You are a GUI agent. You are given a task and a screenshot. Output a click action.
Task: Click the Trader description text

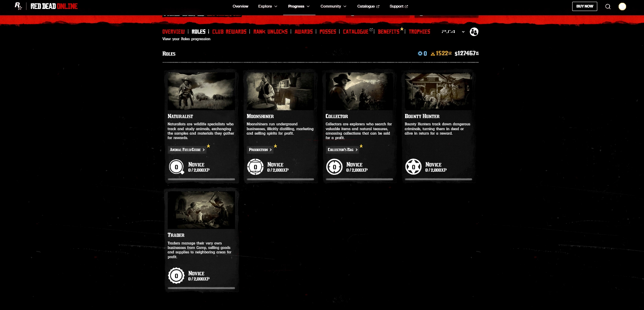click(200, 250)
